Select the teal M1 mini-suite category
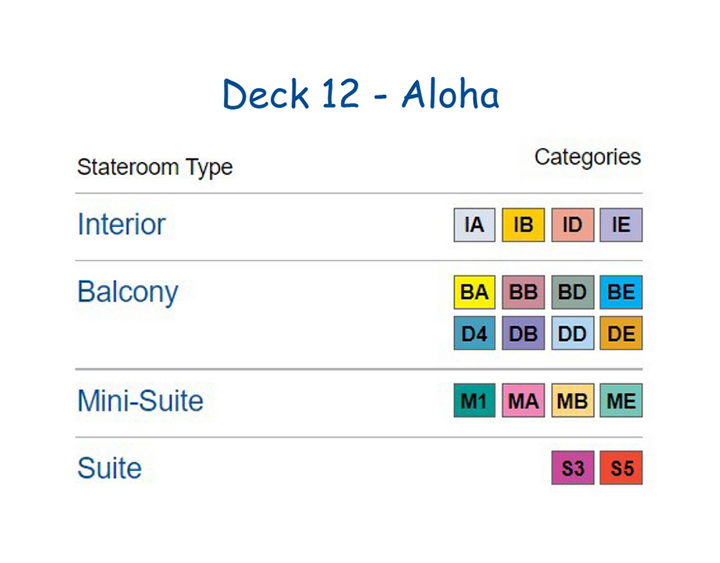720x563 pixels. tap(474, 400)
